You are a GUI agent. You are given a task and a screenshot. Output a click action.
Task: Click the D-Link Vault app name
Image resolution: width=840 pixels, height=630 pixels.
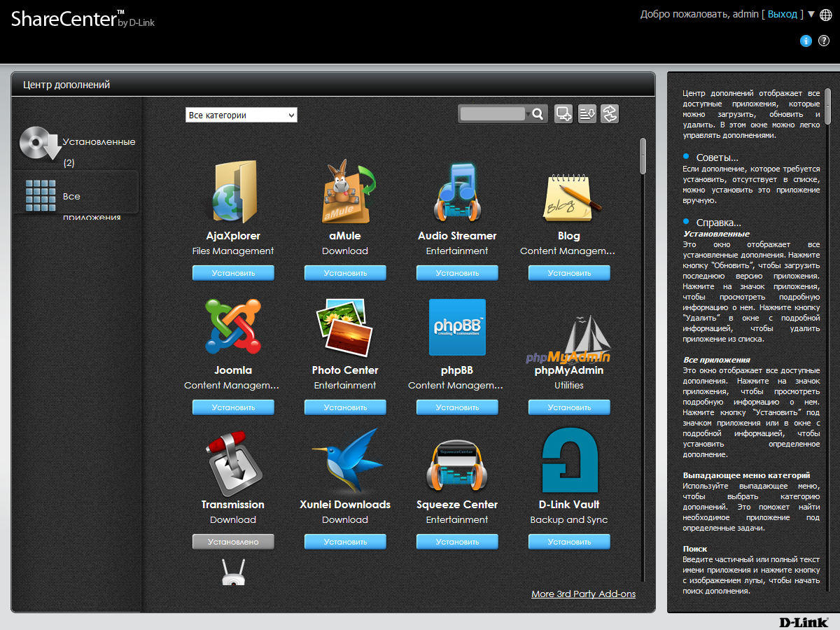click(569, 505)
